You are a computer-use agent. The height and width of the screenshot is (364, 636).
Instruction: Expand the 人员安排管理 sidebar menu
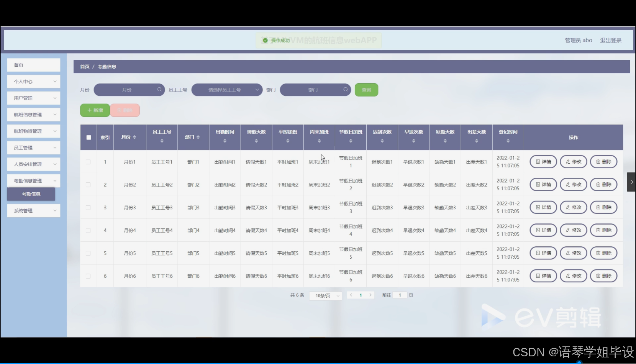pos(34,164)
